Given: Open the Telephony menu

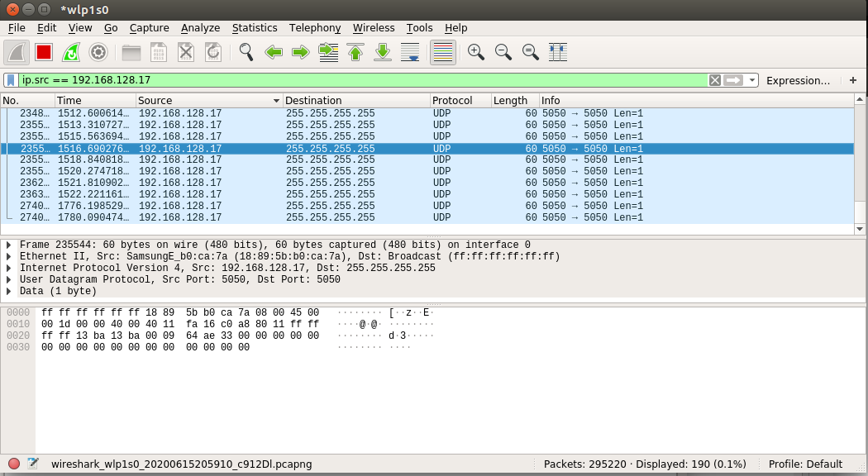Looking at the screenshot, I should tap(314, 28).
